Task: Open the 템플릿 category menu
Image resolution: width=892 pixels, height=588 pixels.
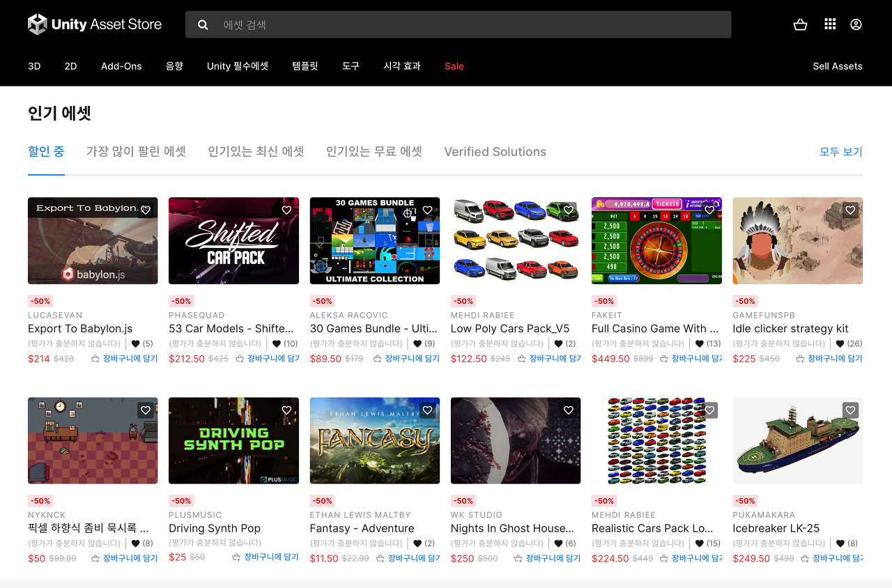Action: (305, 66)
